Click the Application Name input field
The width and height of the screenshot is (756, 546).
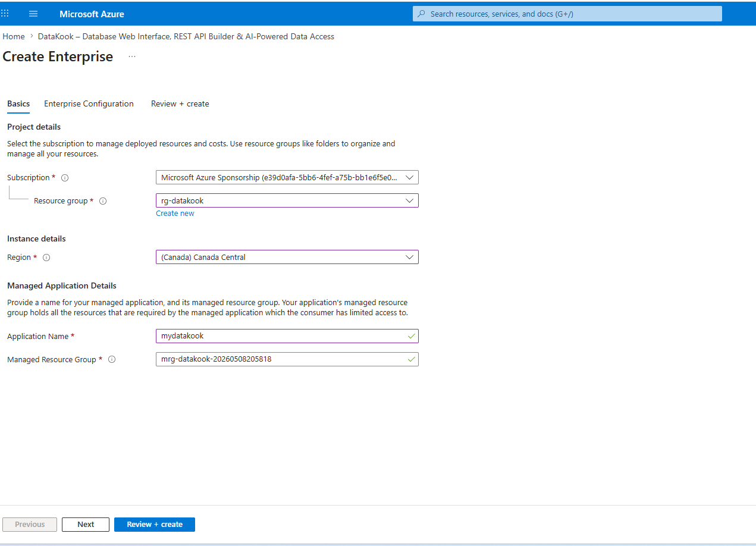(x=287, y=336)
